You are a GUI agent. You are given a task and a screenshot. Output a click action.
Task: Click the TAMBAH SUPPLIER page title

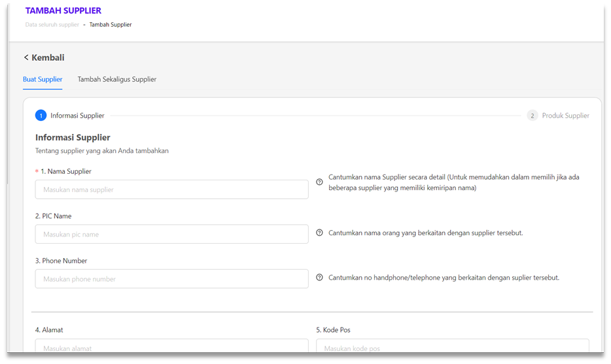point(63,11)
